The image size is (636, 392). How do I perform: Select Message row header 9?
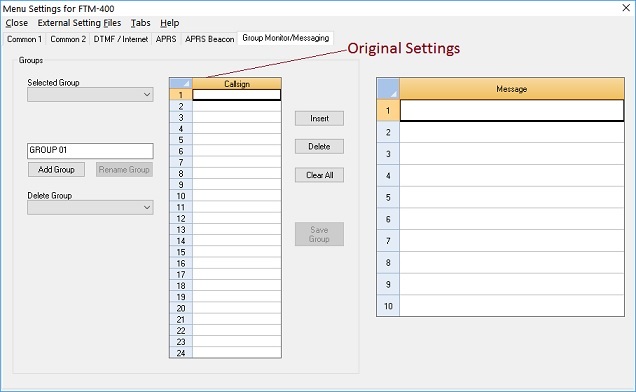[388, 284]
